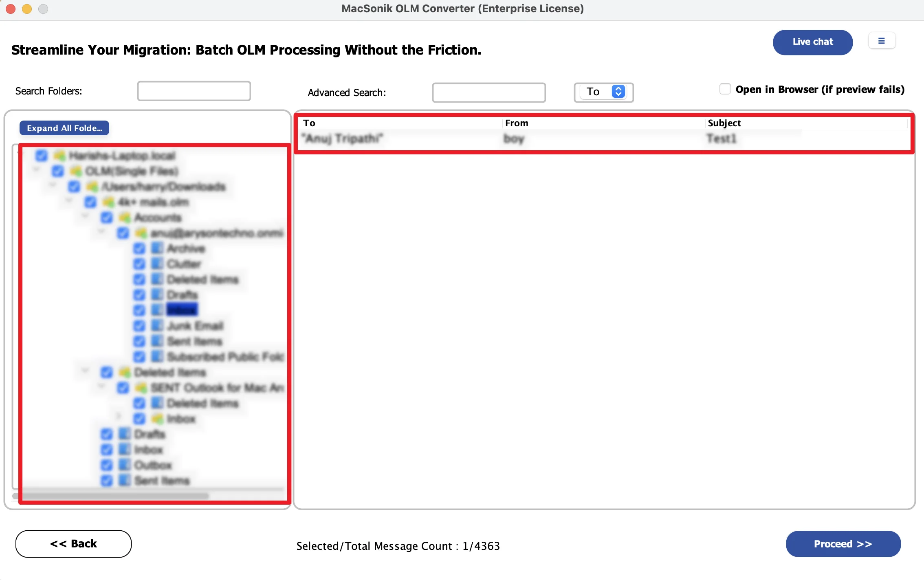Click the Subscribed Public Folders icon
Image resolution: width=924 pixels, height=580 pixels.
pos(157,356)
